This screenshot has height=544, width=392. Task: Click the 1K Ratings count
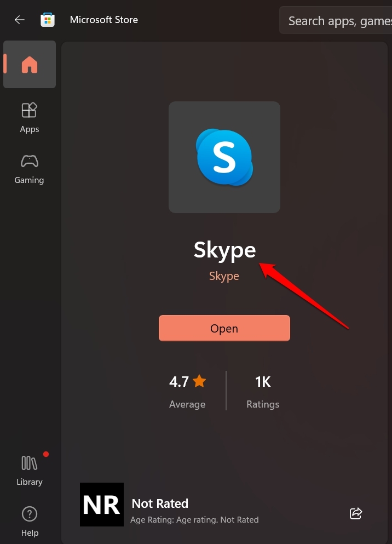263,391
